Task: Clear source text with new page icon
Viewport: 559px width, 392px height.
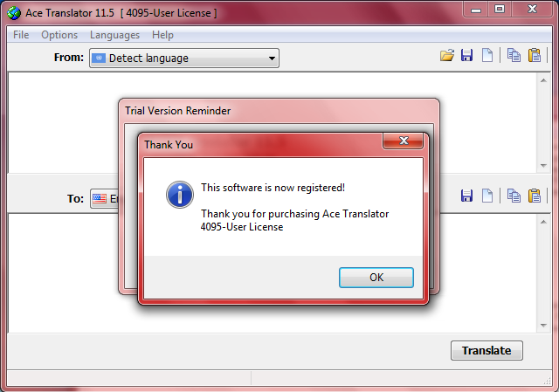Action: [487, 56]
